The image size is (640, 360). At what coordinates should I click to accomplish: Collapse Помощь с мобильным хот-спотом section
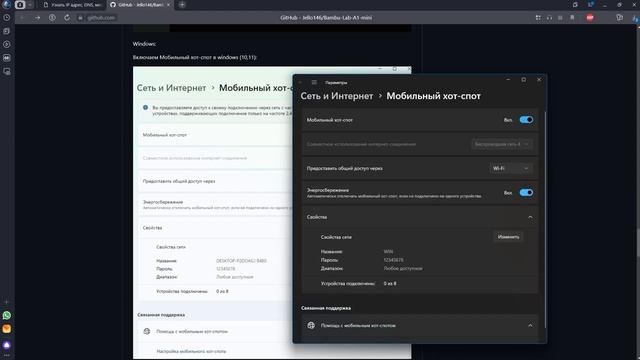pos(530,325)
